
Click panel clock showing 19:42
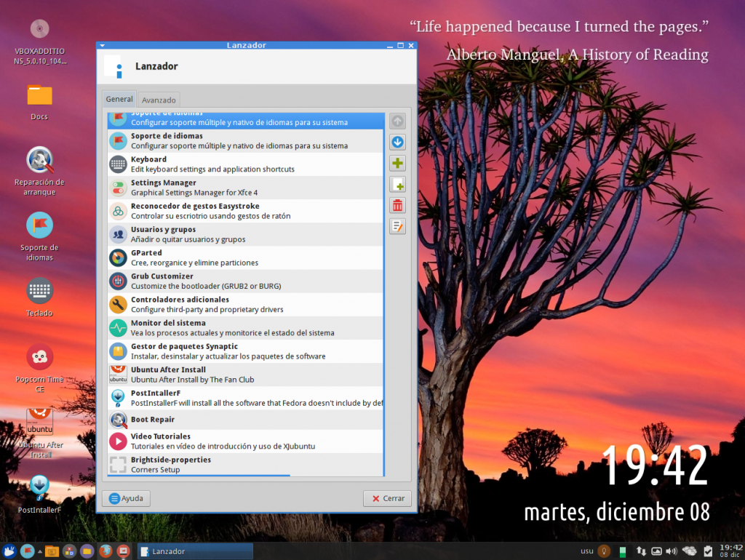[x=730, y=551]
